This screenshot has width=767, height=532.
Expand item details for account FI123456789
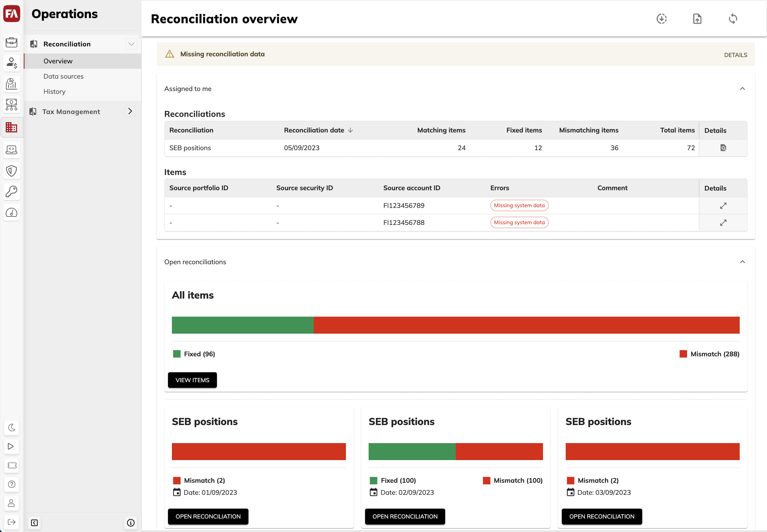pyautogui.click(x=723, y=205)
